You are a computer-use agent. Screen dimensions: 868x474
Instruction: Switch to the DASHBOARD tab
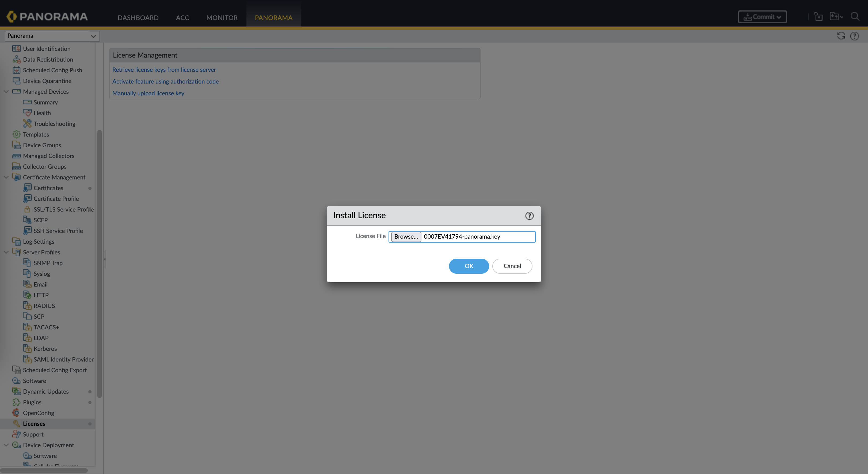pyautogui.click(x=138, y=17)
